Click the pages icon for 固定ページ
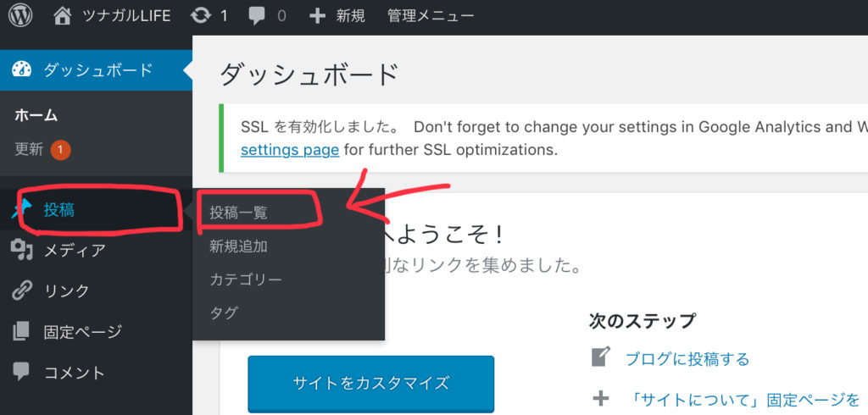868x415 pixels. pyautogui.click(x=21, y=331)
